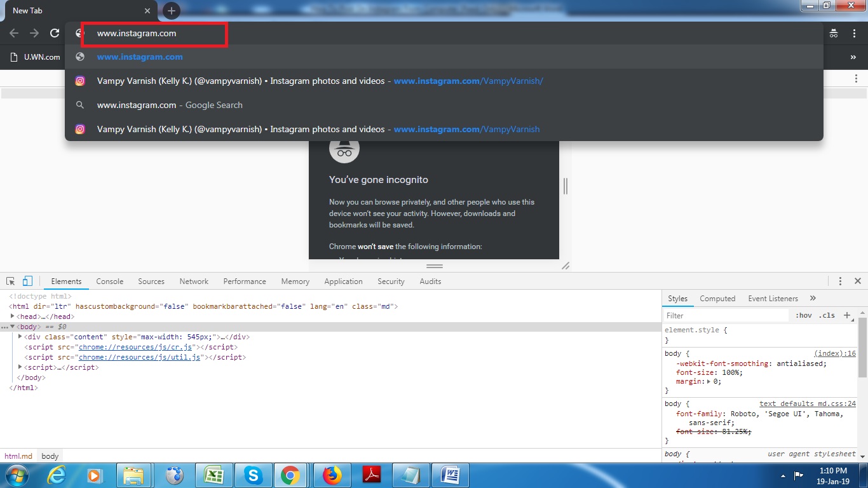Select the 'www.instagram.com - Google Search' suggestion

(x=444, y=105)
